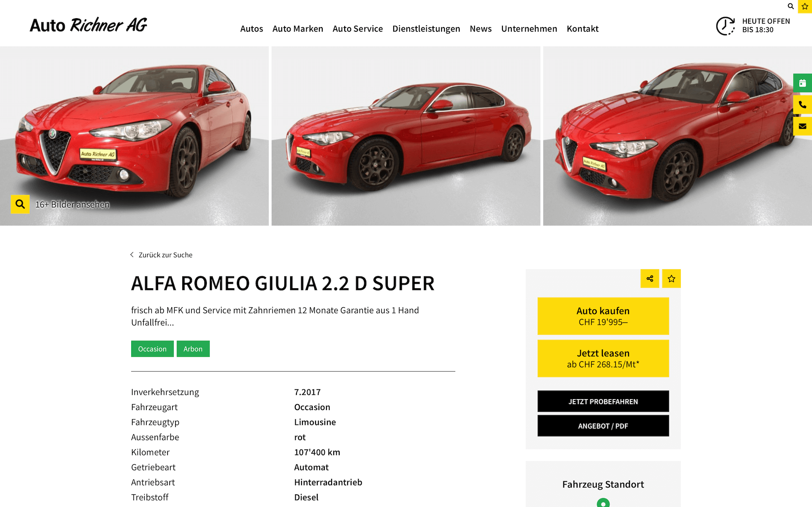This screenshot has height=507, width=812.
Task: Download the ANGEBOT / PDF
Action: (x=603, y=426)
